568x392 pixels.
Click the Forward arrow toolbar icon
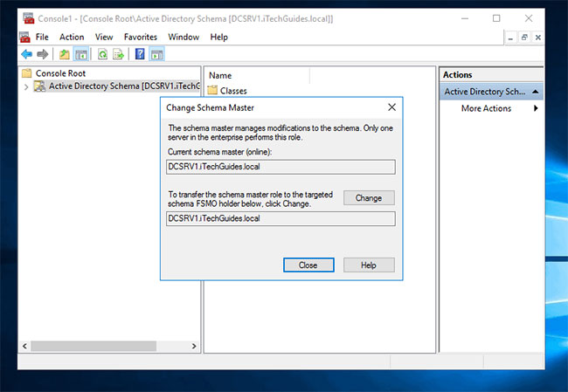pos(43,54)
